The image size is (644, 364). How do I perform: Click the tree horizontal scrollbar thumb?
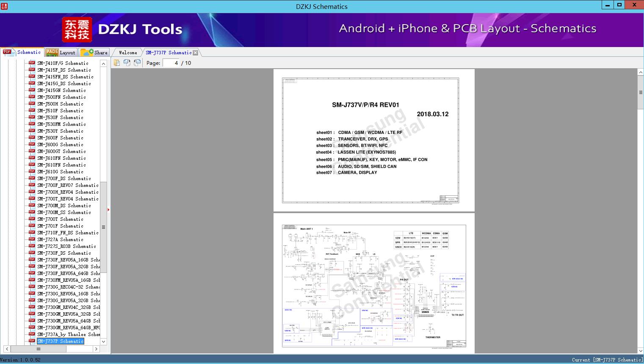coord(38,349)
